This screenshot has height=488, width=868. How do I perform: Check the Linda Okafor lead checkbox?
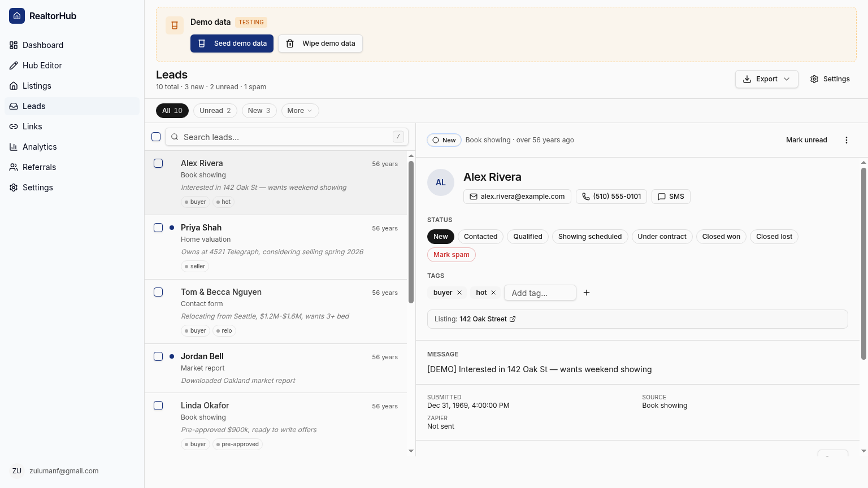pos(158,406)
